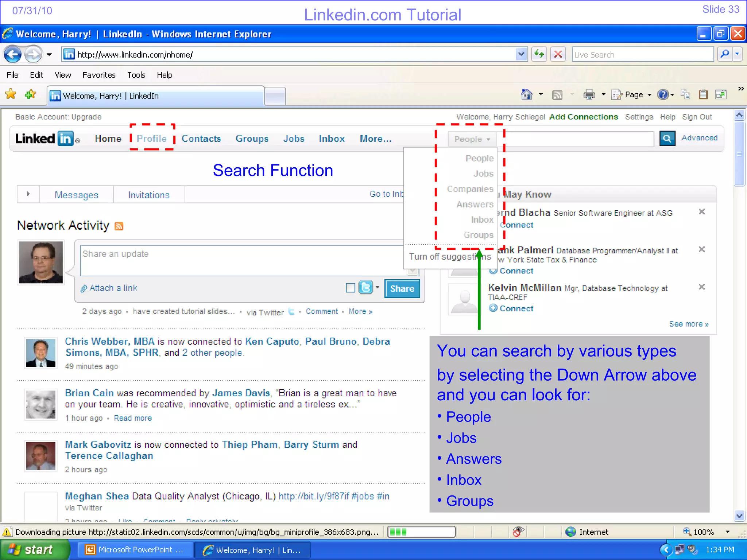Click Add to Favorites star-plus icon

click(30, 94)
